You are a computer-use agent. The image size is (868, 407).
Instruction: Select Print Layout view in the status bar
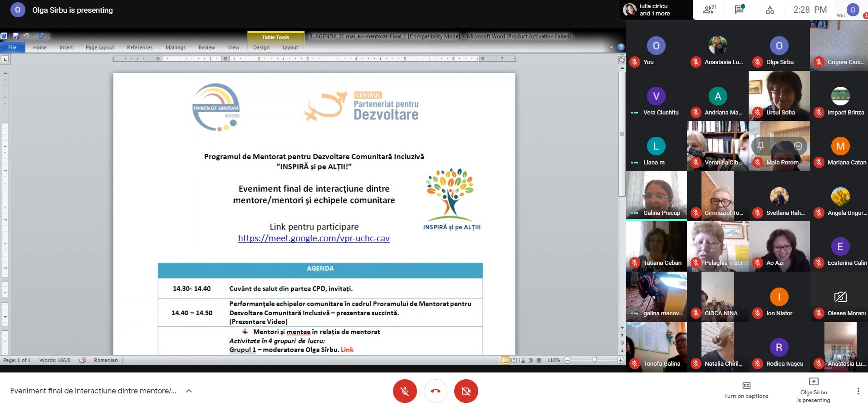point(505,360)
